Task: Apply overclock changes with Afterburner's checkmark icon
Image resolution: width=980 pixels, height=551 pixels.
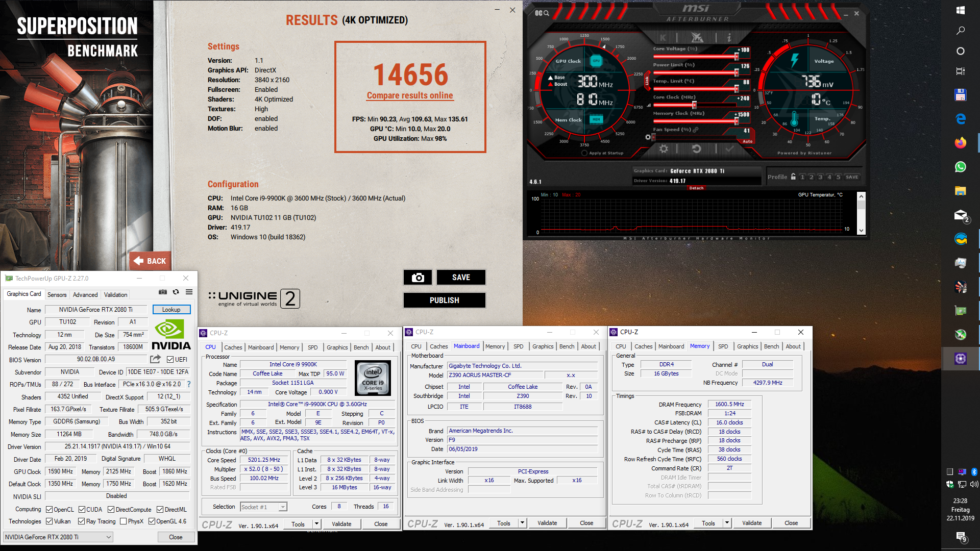Action: (x=730, y=149)
